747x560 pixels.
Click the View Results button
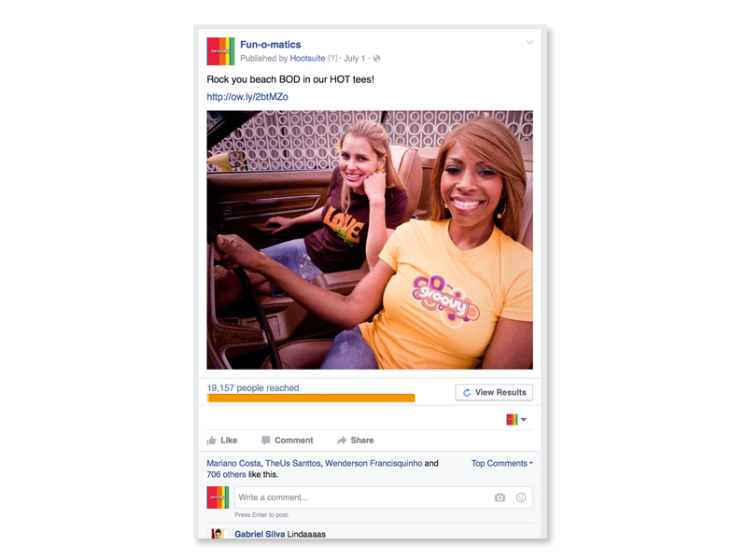[494, 392]
